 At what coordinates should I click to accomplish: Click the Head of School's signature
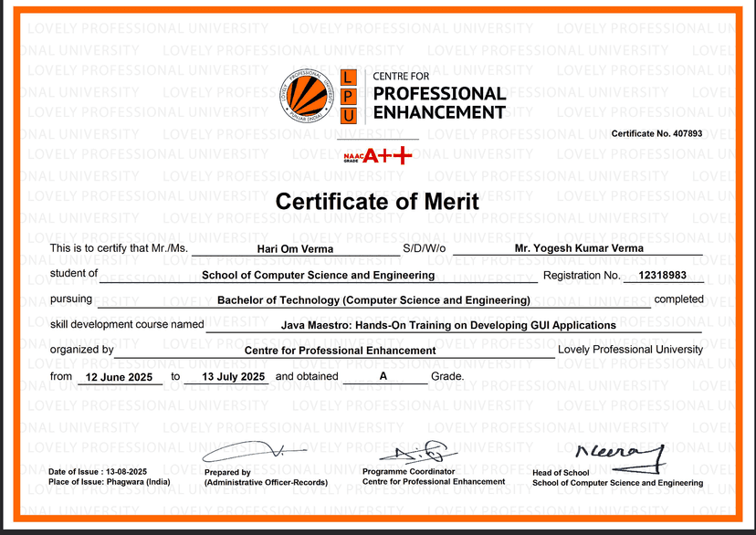click(x=622, y=458)
